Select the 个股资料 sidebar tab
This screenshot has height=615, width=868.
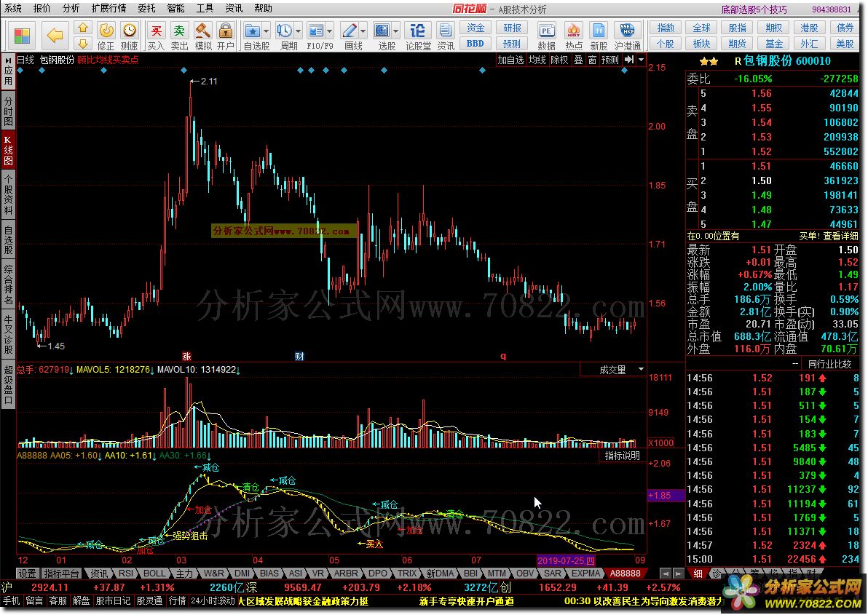8,194
